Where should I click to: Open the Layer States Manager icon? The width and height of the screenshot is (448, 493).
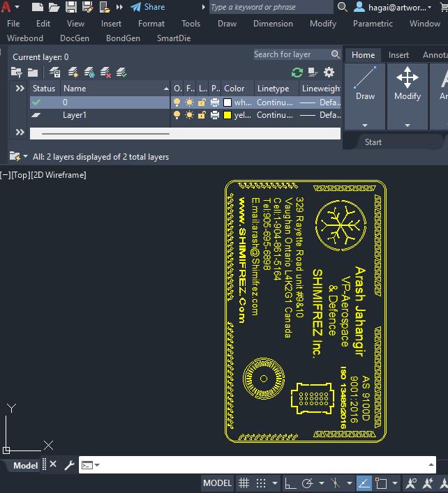(55, 73)
